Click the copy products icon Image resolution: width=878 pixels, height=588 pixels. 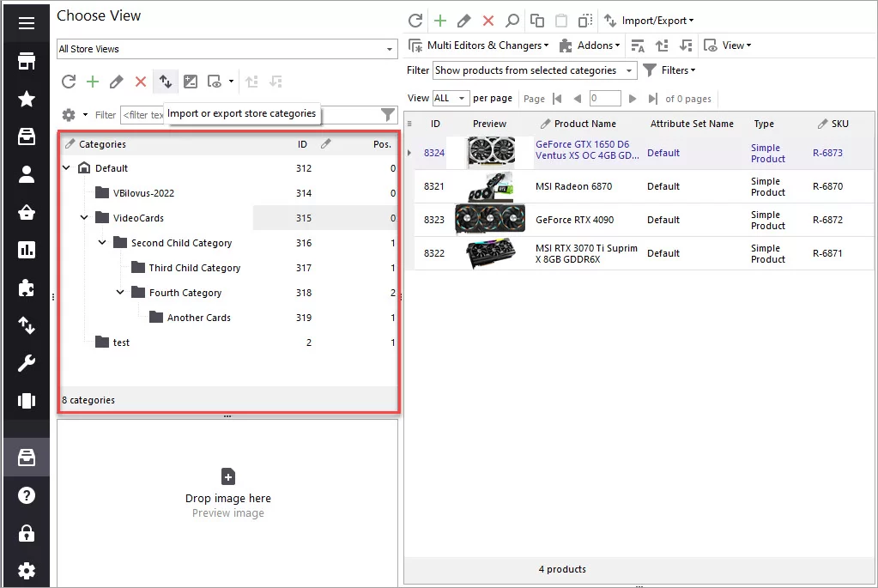click(x=537, y=21)
